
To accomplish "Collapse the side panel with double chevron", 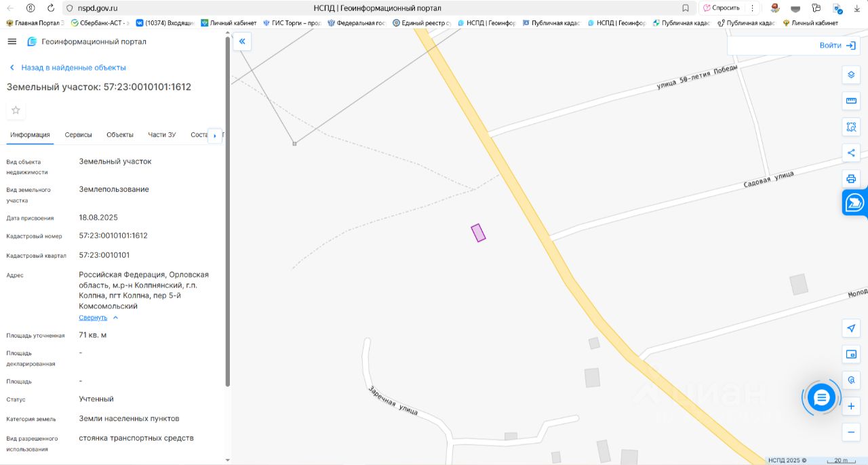I will click(242, 41).
